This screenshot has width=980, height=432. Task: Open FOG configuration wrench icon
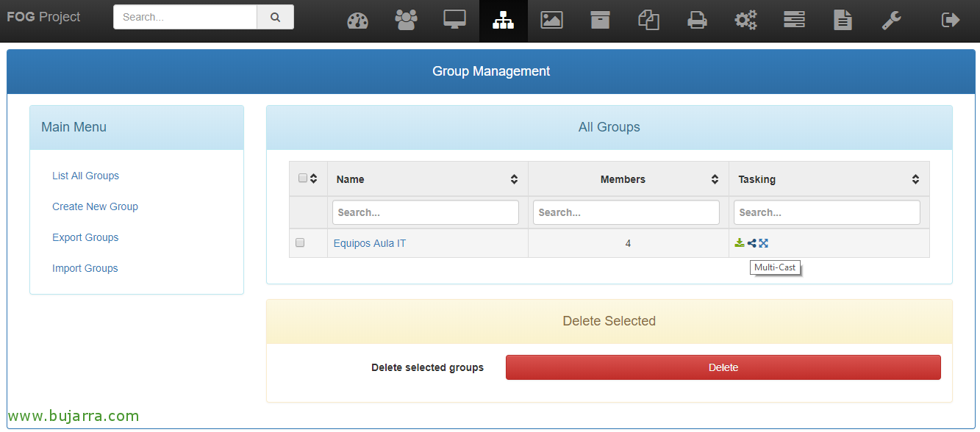click(x=891, y=20)
